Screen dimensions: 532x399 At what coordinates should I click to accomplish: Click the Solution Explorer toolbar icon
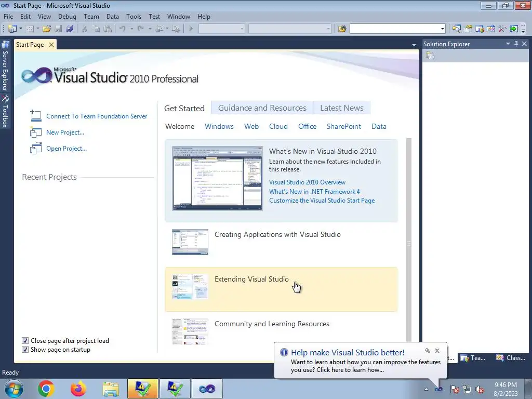[x=456, y=29]
